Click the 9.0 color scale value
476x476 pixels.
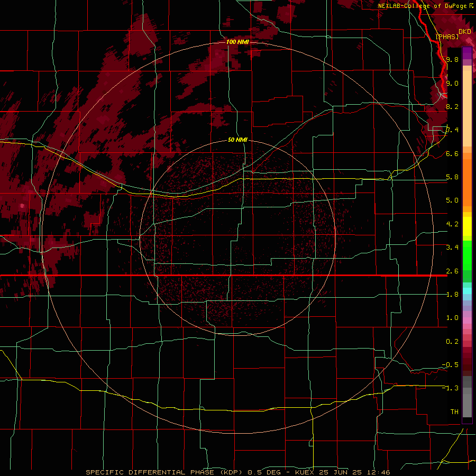(x=452, y=83)
